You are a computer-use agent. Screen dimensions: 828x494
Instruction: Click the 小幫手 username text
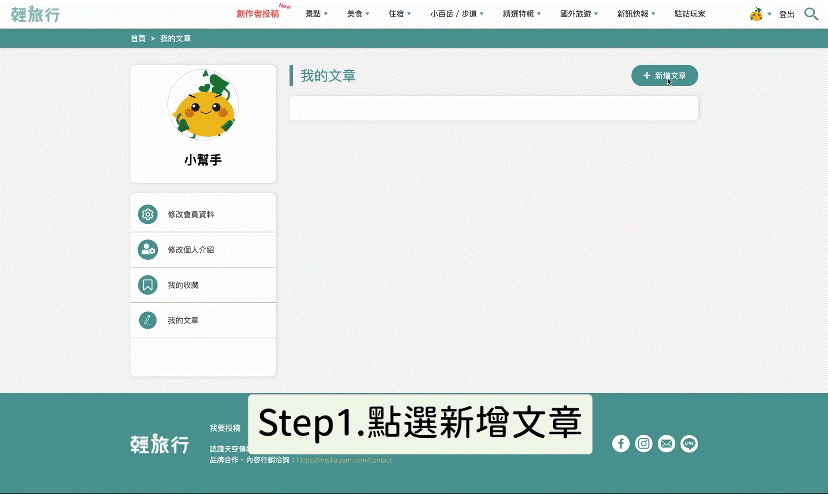coord(203,160)
